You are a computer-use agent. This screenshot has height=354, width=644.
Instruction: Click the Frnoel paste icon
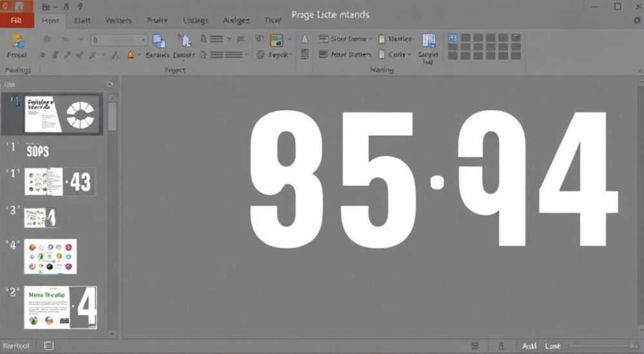(x=17, y=41)
